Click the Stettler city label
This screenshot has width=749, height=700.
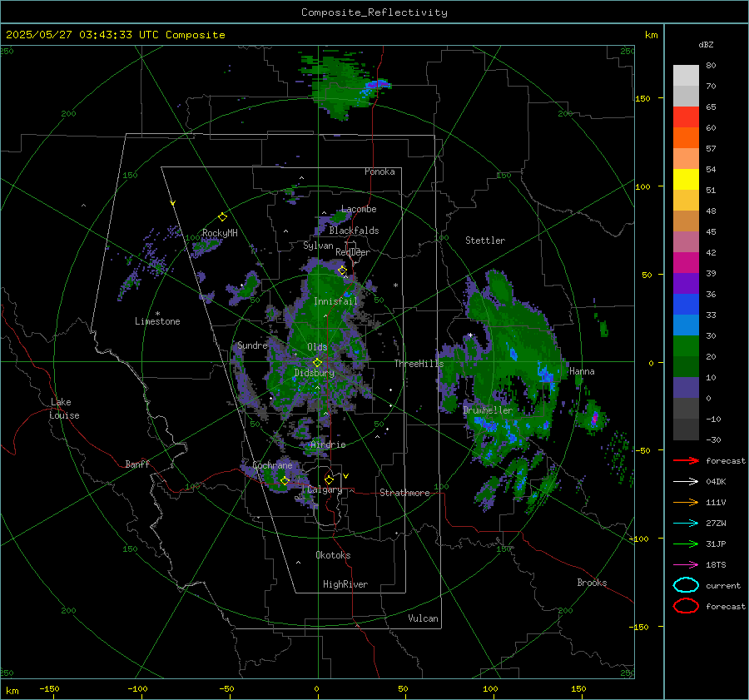(485, 241)
